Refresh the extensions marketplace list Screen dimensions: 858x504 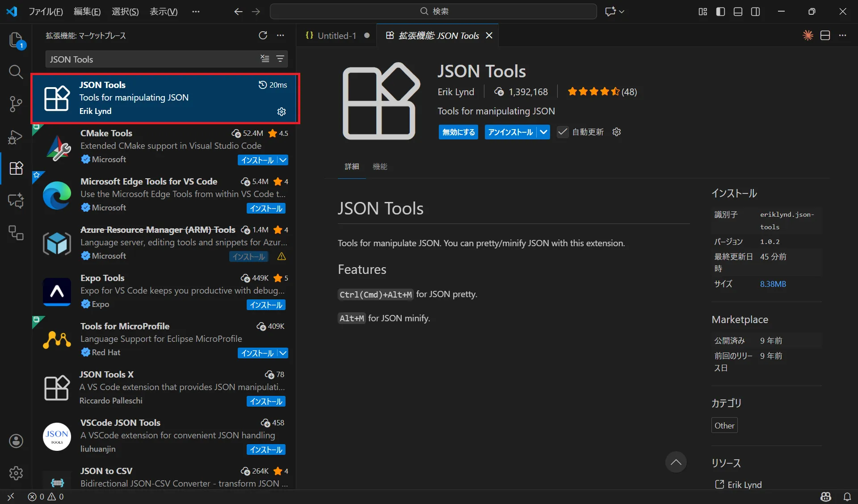[263, 36]
